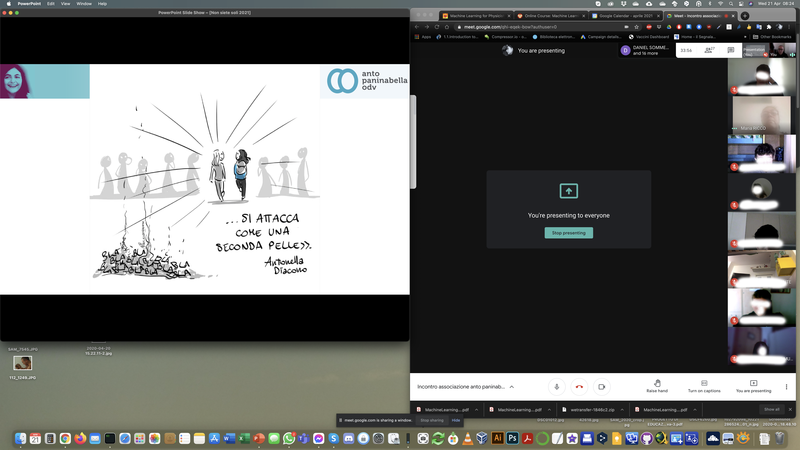
Task: Open Vaccini Dashboard bookmark
Action: click(648, 37)
